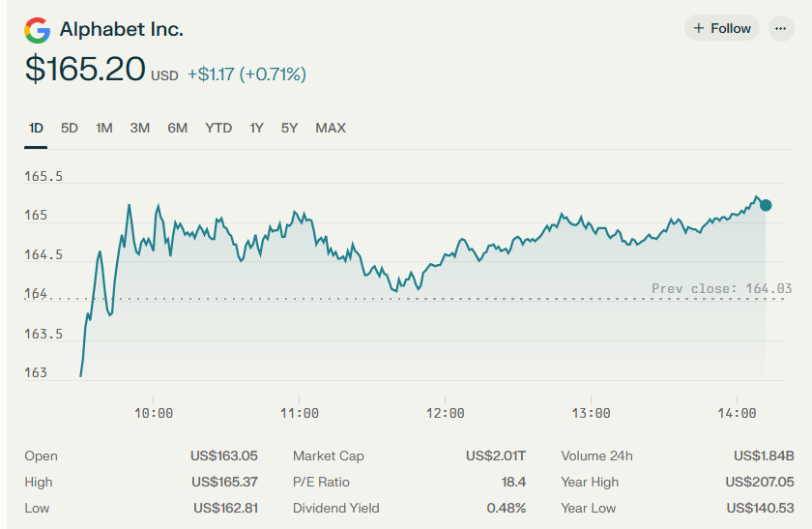This screenshot has height=529, width=812.
Task: Click the Volume 24h label
Action: point(596,456)
